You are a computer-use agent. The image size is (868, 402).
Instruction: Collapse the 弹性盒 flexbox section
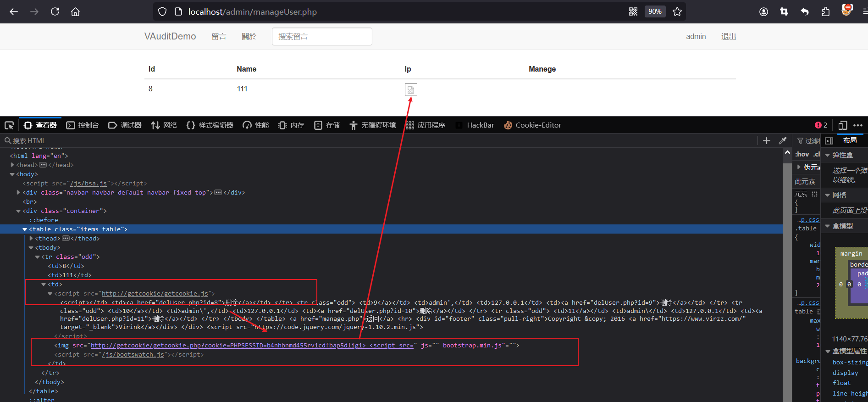tap(828, 155)
